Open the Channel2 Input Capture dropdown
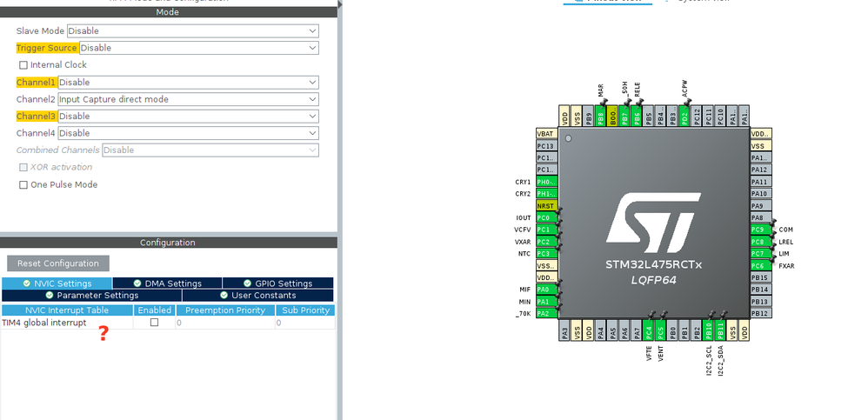This screenshot has width=868, height=420. pyautogui.click(x=188, y=100)
